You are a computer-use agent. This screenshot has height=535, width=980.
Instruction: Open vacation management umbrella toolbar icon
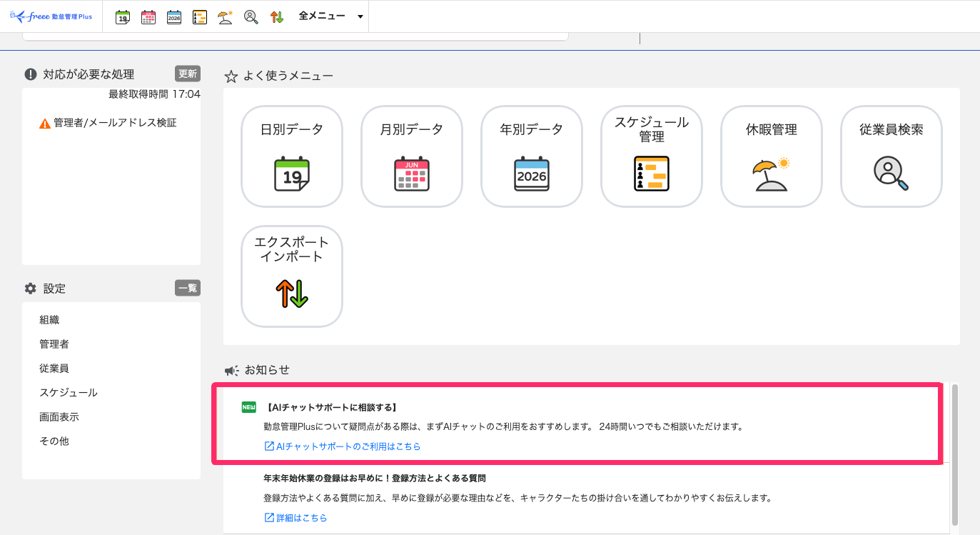tap(226, 17)
